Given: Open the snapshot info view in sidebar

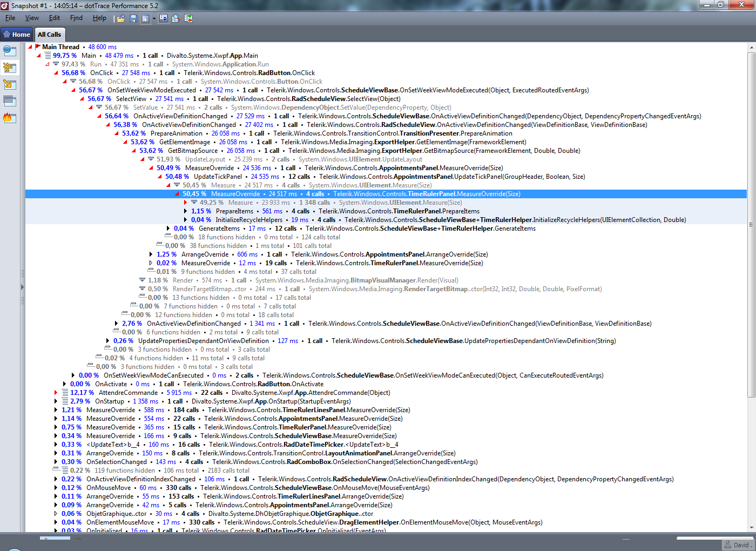Looking at the screenshot, I should 10,51.
